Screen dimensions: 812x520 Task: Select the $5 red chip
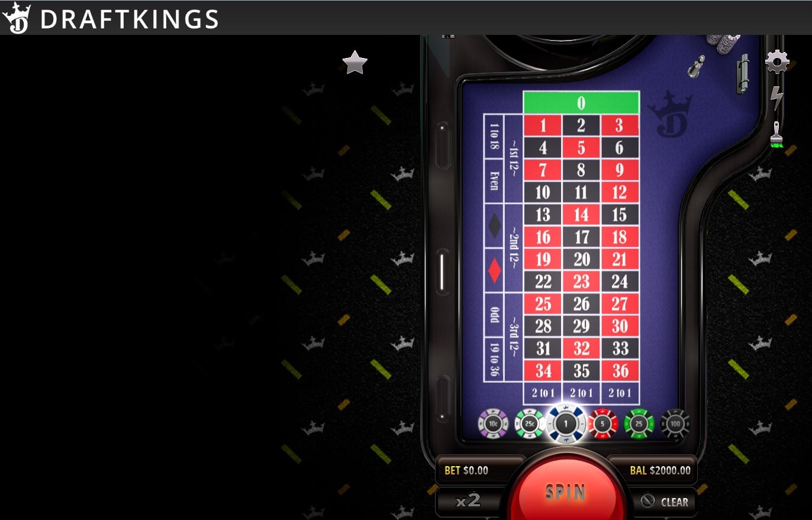[602, 424]
